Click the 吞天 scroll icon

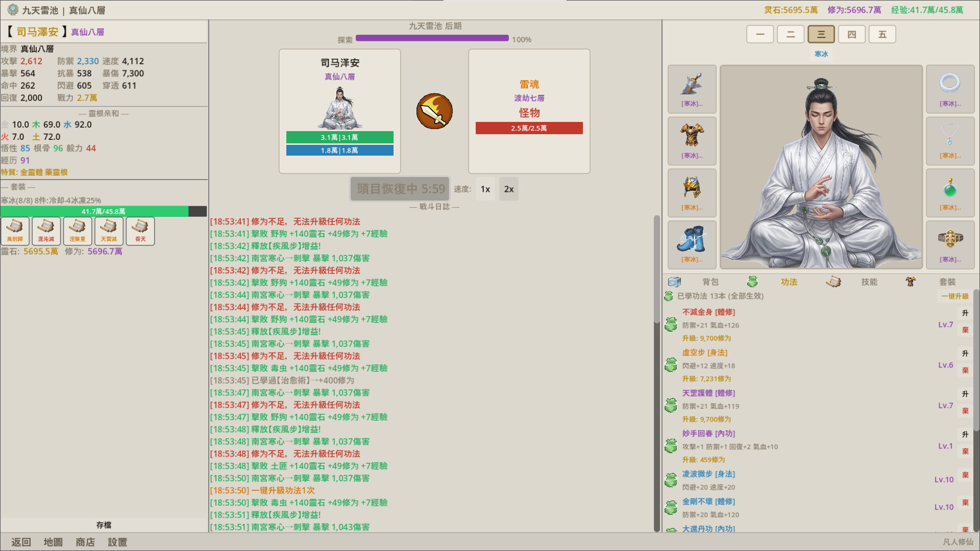pyautogui.click(x=140, y=231)
